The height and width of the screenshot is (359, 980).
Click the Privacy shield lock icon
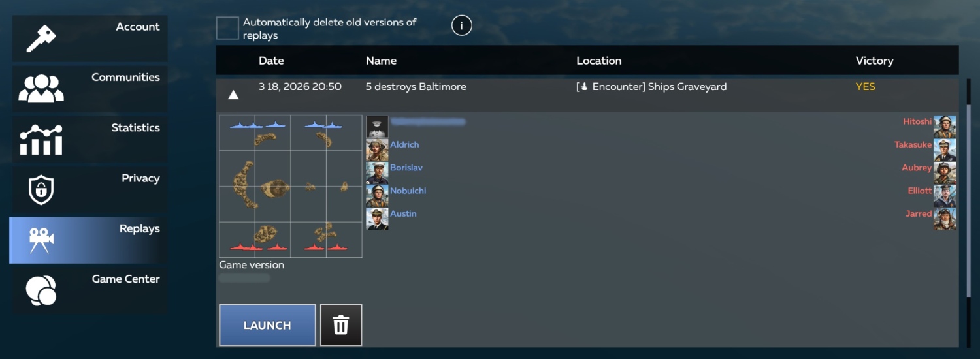(x=41, y=190)
